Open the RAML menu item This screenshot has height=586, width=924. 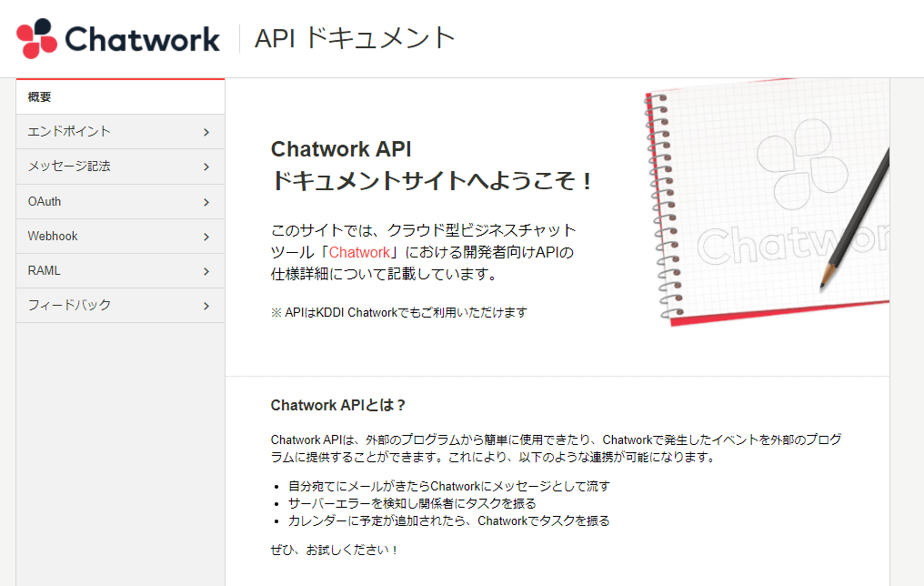[120, 270]
